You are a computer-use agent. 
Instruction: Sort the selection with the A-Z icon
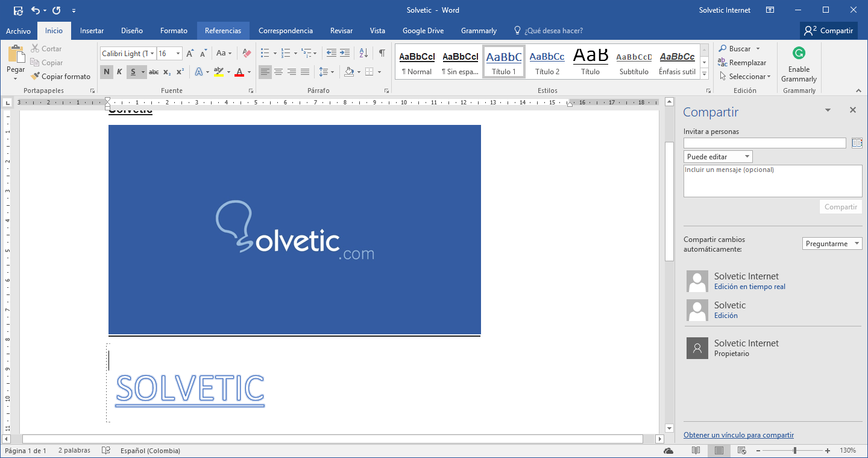coord(363,53)
